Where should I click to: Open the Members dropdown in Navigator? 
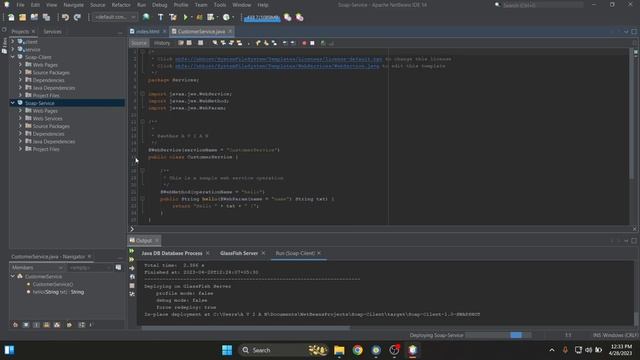[x=37, y=268]
